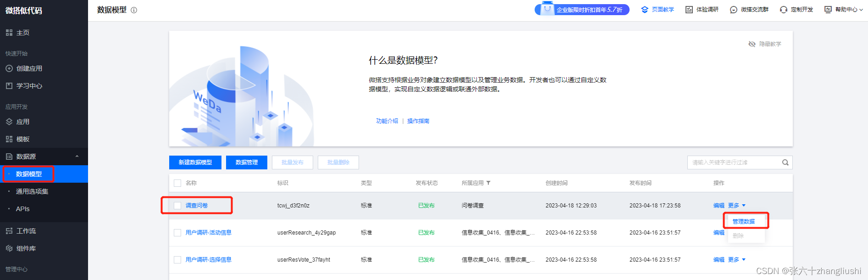Click the 模板 grid icon
Viewport: 868px width, 280px height.
pyautogui.click(x=9, y=139)
